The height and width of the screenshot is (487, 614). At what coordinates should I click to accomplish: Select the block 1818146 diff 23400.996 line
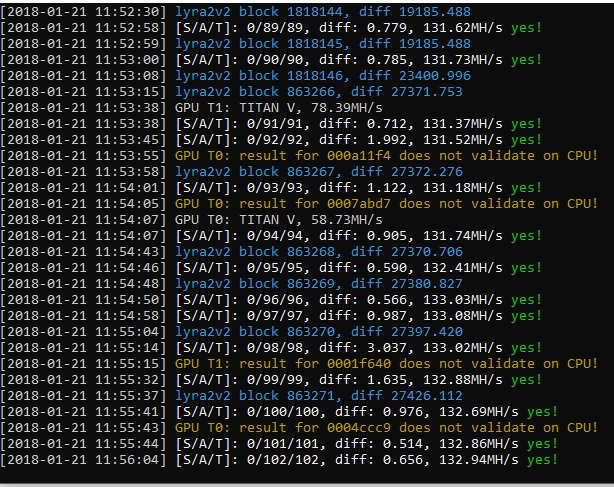pos(235,76)
